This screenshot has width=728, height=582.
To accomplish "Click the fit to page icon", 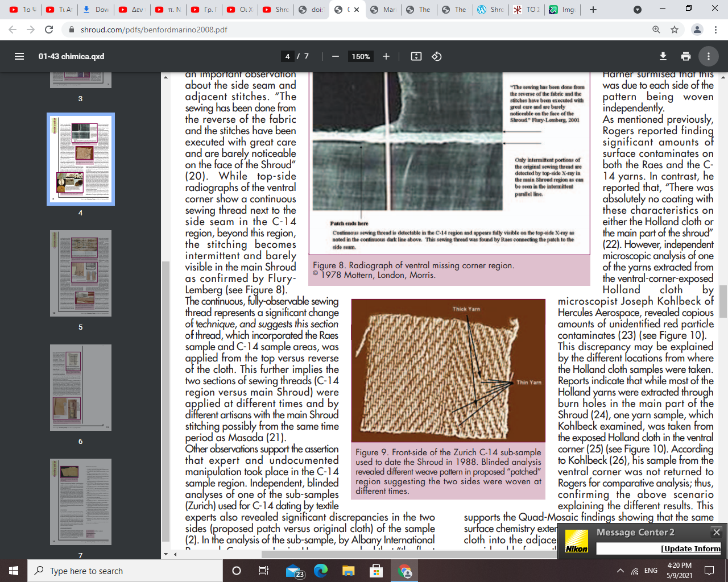I will pyautogui.click(x=416, y=56).
